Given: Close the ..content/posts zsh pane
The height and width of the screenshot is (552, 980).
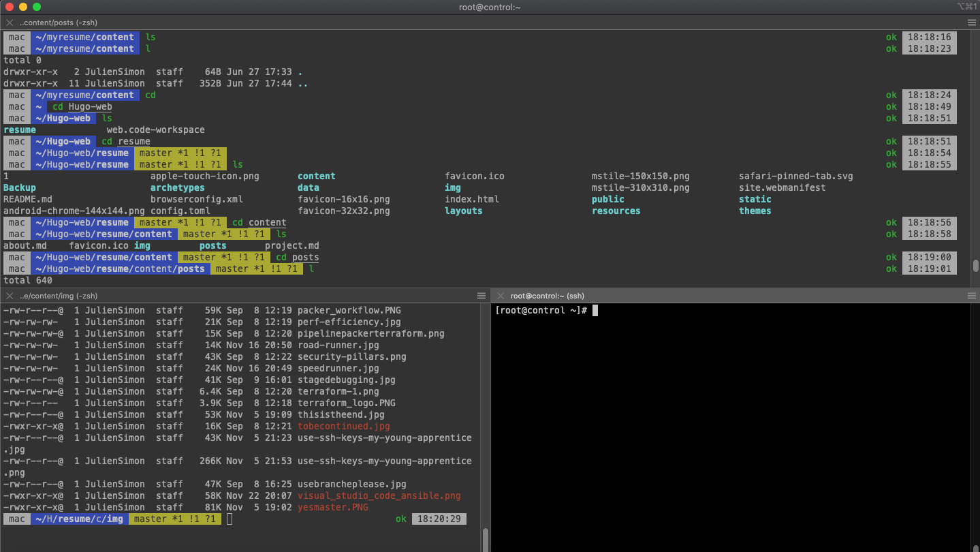Looking at the screenshot, I should tap(10, 22).
